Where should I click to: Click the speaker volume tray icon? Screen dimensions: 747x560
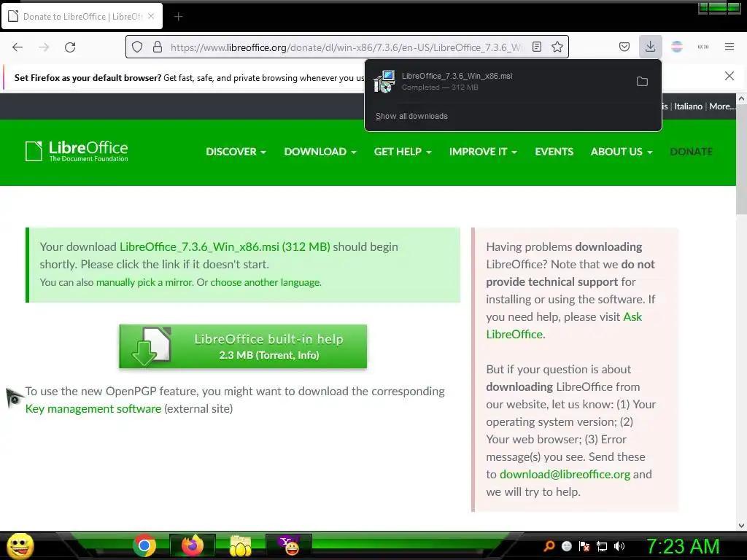[619, 546]
